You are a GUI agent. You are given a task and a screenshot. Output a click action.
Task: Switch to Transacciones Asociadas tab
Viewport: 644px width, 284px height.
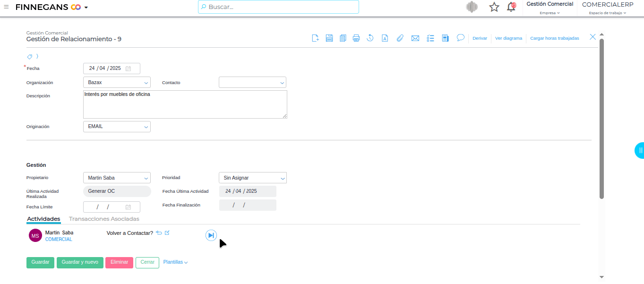(x=104, y=219)
